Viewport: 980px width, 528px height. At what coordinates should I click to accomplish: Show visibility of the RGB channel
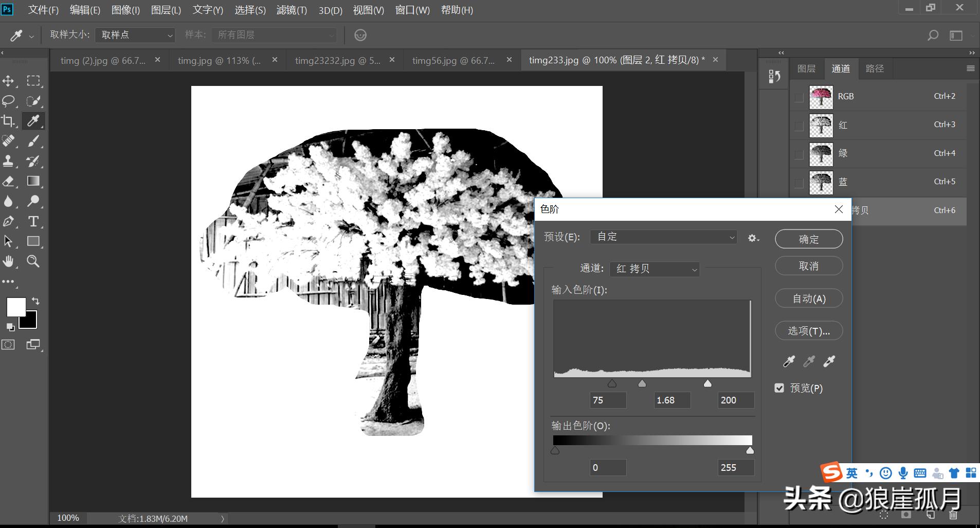(x=798, y=97)
